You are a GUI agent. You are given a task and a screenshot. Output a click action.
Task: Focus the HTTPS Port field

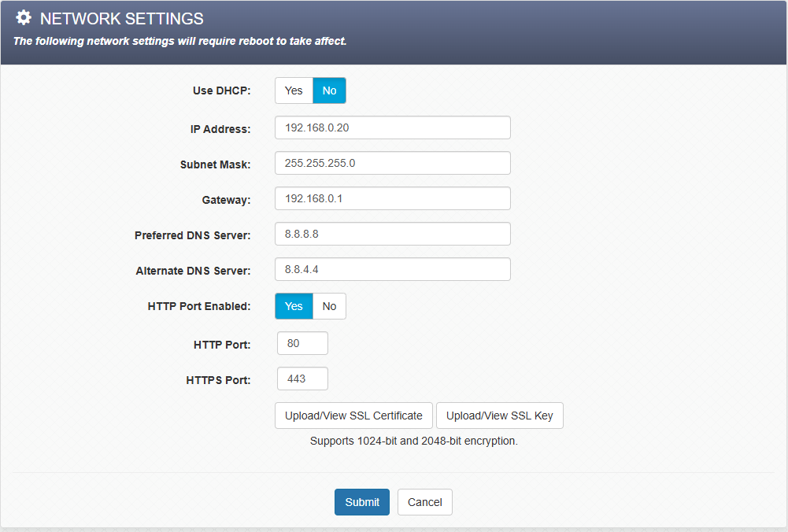click(302, 379)
